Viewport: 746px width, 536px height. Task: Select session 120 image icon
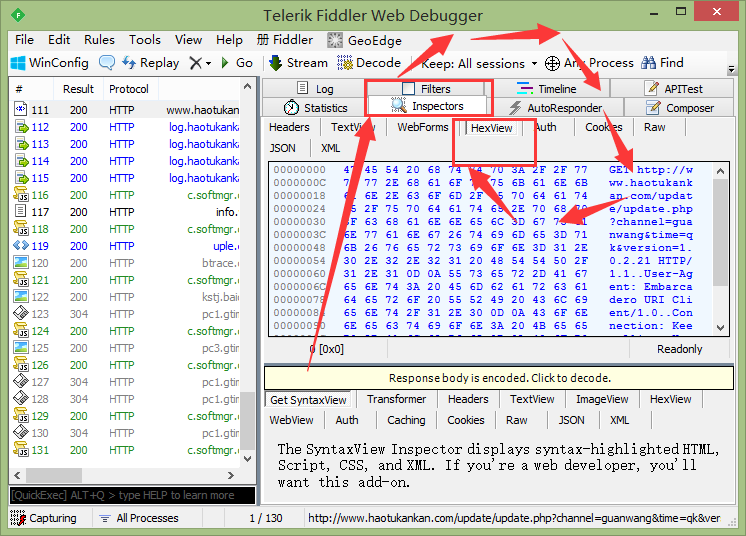[x=21, y=263]
